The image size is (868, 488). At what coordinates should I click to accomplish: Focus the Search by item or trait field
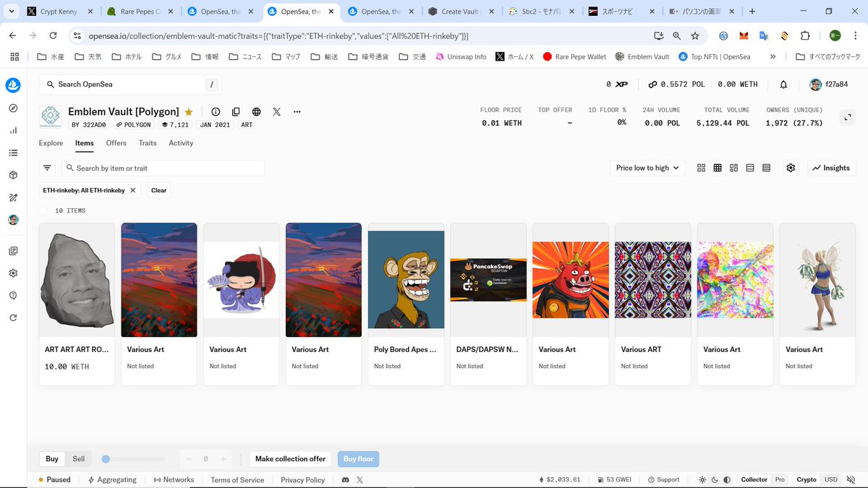point(163,168)
